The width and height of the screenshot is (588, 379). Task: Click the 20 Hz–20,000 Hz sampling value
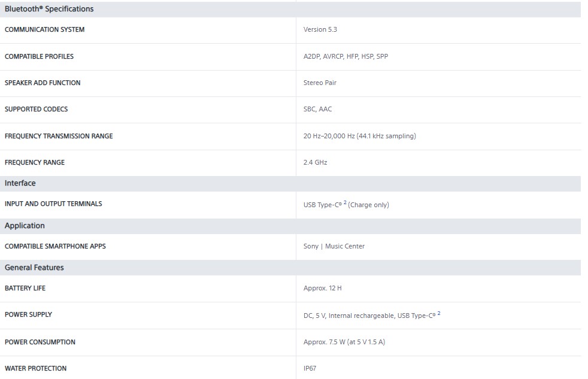click(x=359, y=136)
